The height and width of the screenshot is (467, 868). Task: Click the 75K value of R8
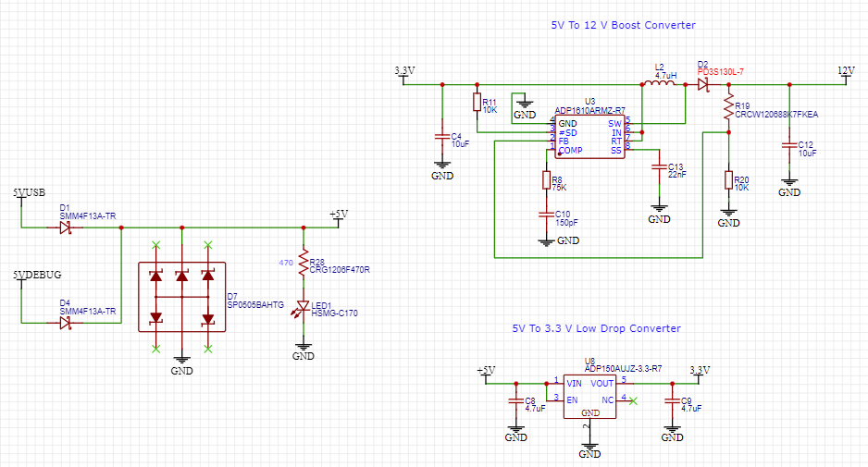click(x=559, y=188)
